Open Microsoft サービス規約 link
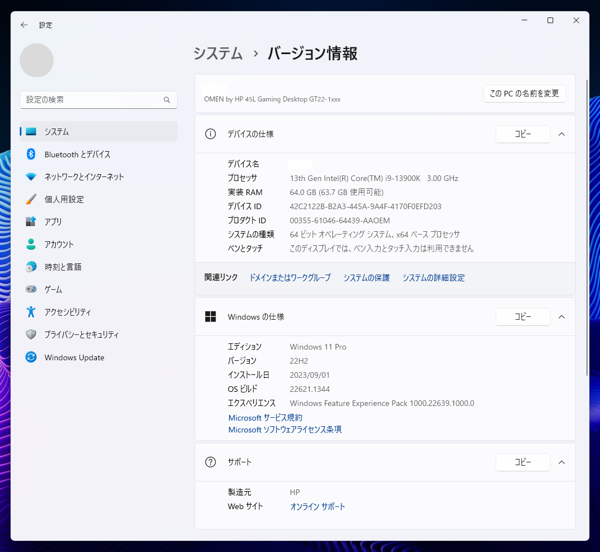This screenshot has width=600, height=552. pos(265,417)
